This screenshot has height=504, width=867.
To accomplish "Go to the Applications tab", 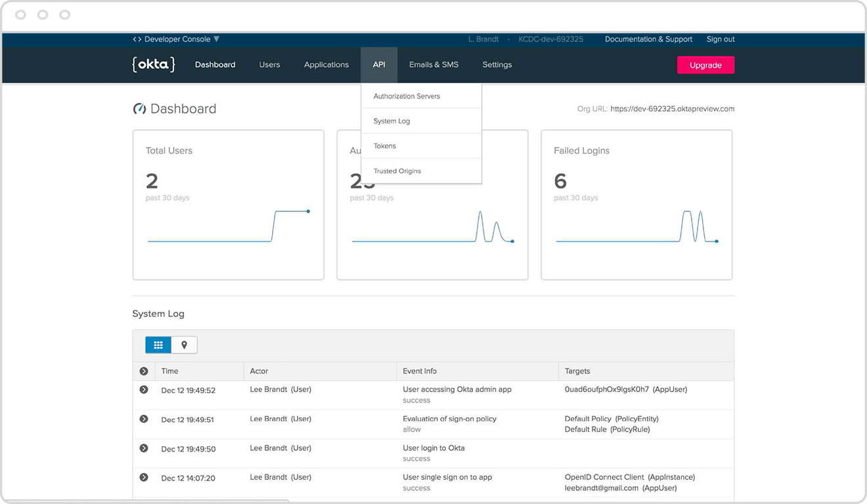I will click(x=326, y=65).
